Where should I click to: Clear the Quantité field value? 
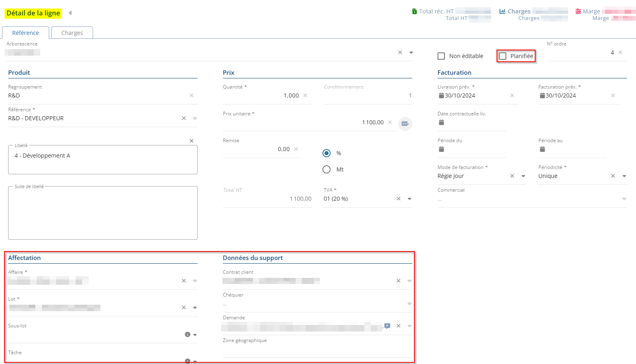[305, 95]
